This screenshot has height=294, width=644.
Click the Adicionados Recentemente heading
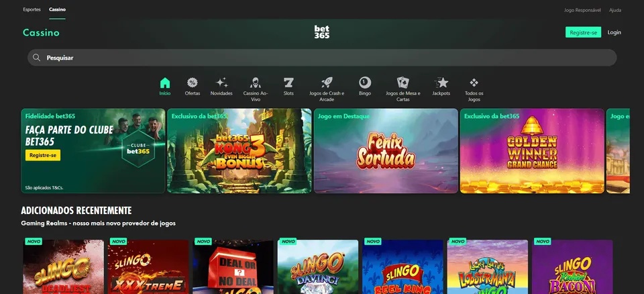tap(76, 211)
